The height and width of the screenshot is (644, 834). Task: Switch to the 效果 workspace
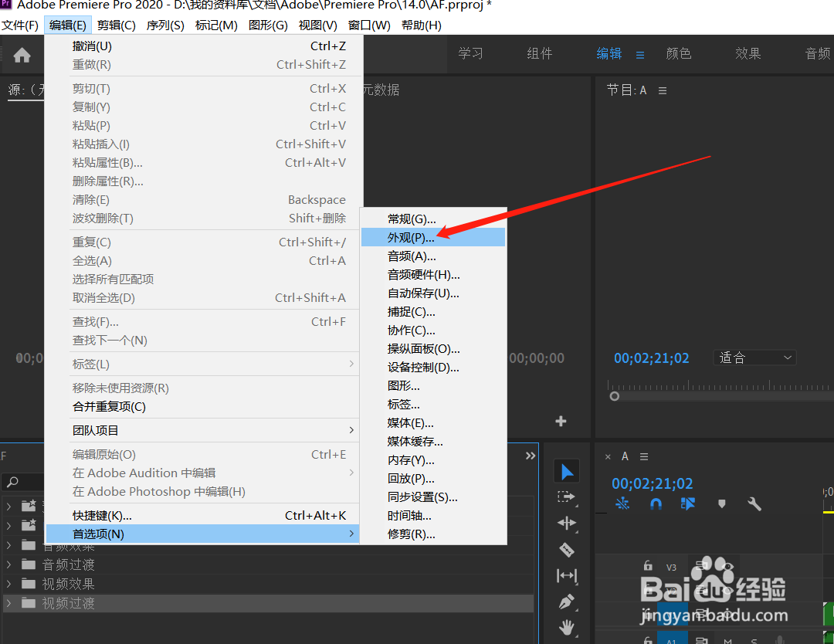point(748,54)
